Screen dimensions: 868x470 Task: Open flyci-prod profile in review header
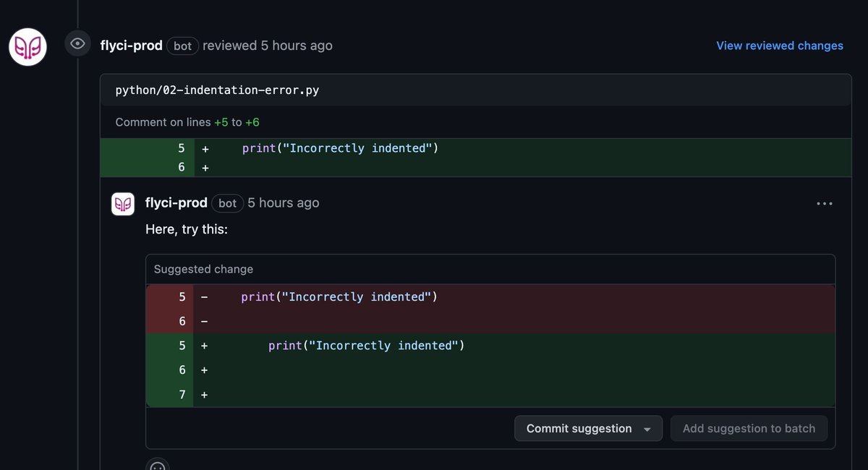(x=131, y=46)
